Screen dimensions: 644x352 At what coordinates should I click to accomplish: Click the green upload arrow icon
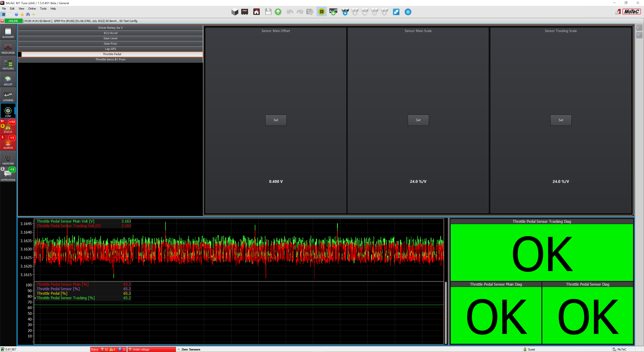point(278,12)
